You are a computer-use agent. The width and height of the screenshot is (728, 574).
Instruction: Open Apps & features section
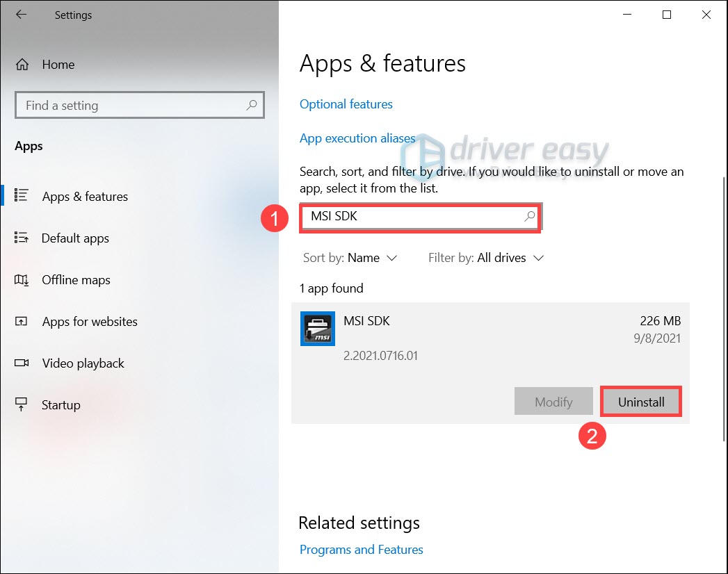tap(85, 196)
